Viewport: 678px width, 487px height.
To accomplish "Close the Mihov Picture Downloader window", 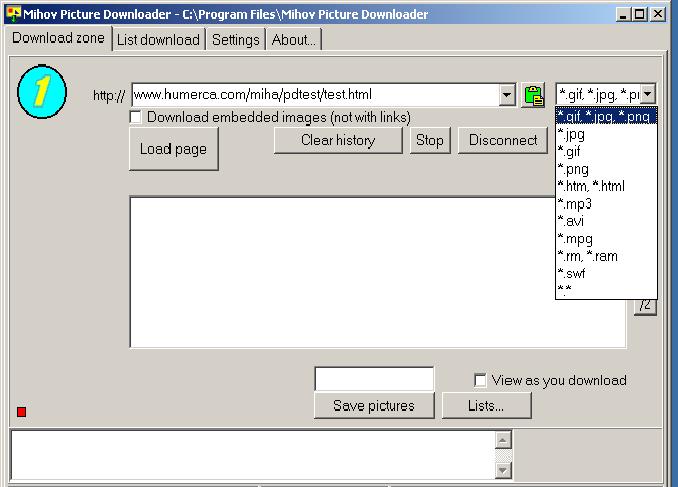I will tap(658, 14).
